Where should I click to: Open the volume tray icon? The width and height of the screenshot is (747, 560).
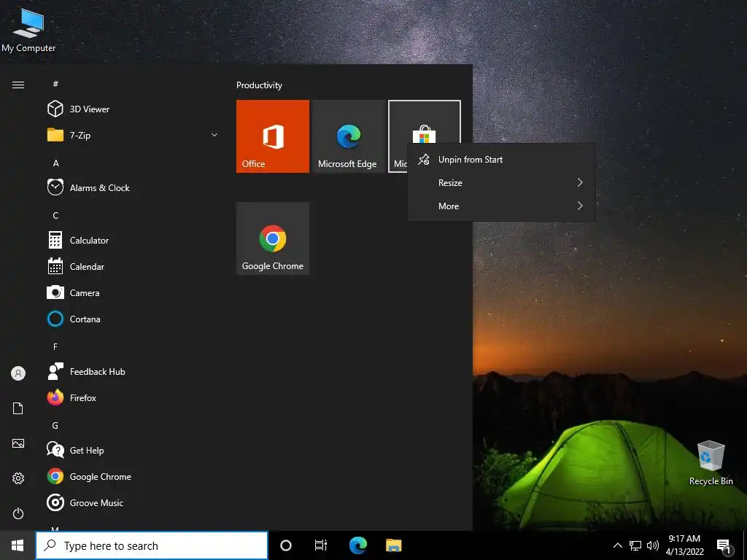point(653,545)
